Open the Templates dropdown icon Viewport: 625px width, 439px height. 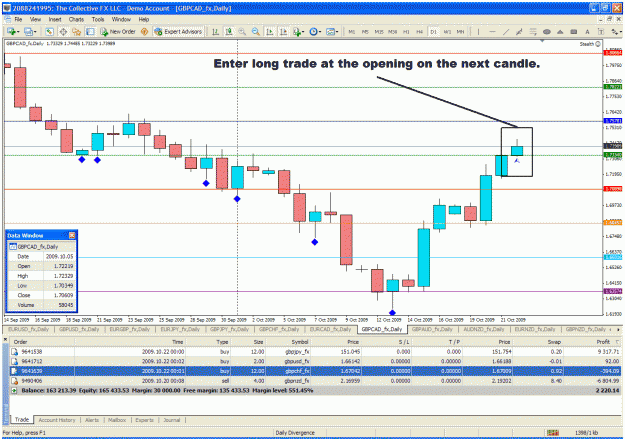coord(332,31)
